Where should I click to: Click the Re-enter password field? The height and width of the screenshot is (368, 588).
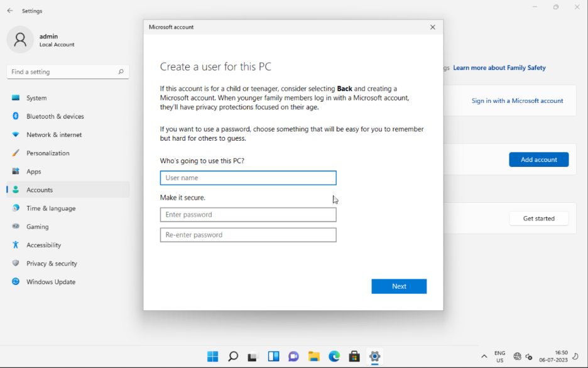pyautogui.click(x=248, y=235)
